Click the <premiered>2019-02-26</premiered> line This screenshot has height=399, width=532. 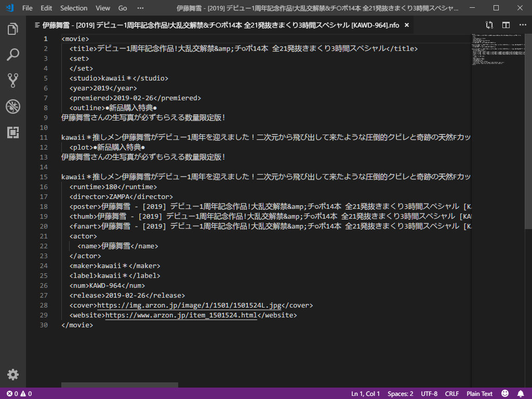pos(136,98)
